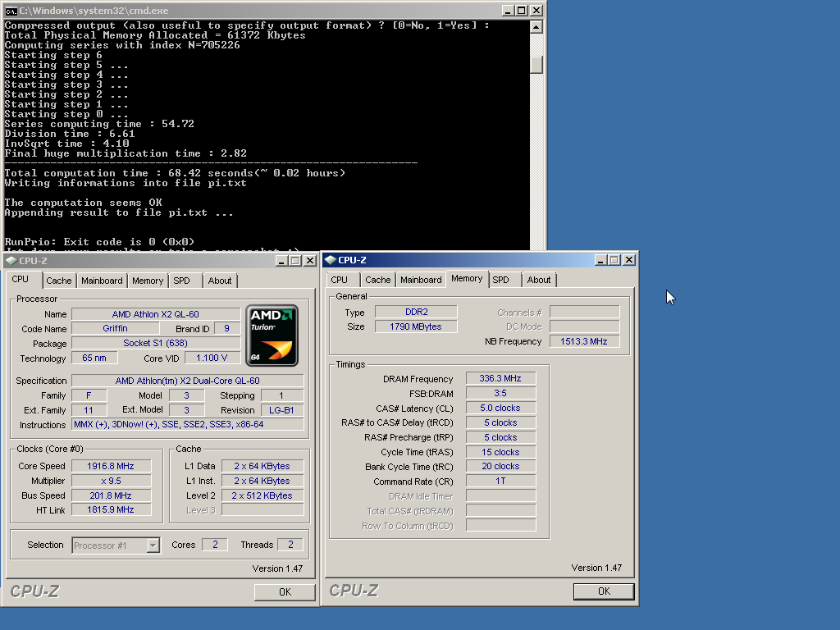
Task: Click the Memory CPU-Z window title icon
Action: point(331,260)
